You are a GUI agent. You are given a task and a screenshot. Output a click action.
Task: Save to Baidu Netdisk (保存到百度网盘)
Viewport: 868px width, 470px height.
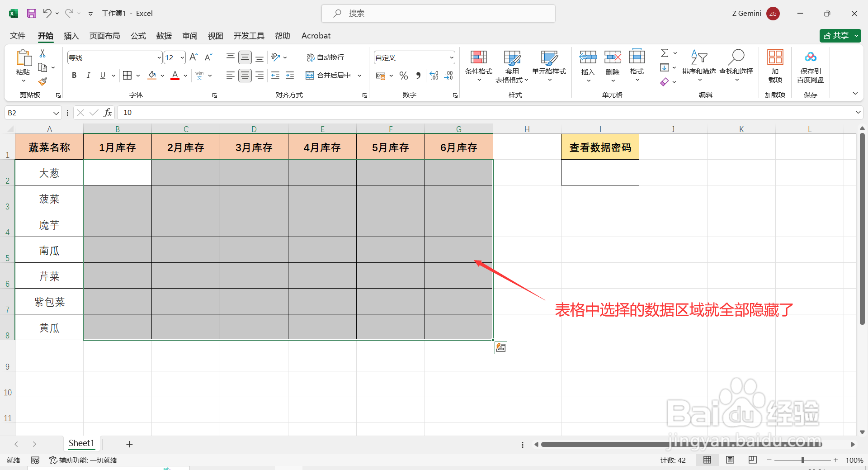pyautogui.click(x=811, y=66)
